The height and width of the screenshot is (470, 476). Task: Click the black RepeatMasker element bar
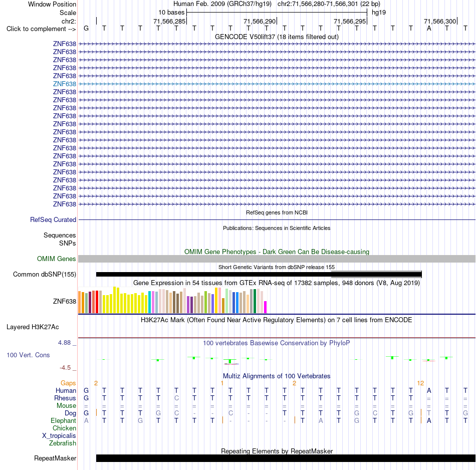286,458
